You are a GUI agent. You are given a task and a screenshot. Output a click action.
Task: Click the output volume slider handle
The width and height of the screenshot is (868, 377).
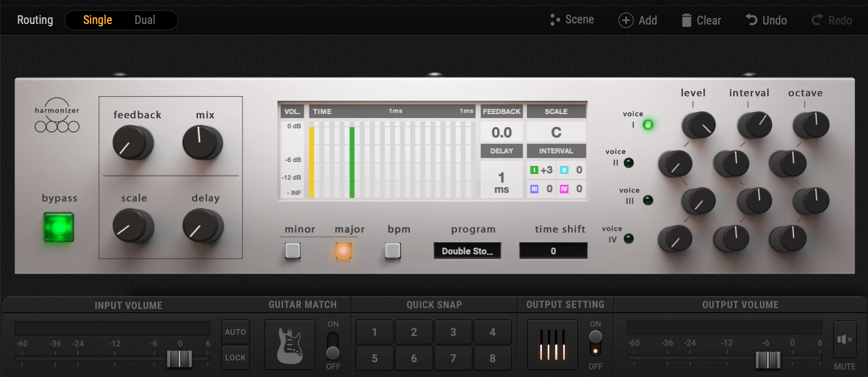coord(768,360)
